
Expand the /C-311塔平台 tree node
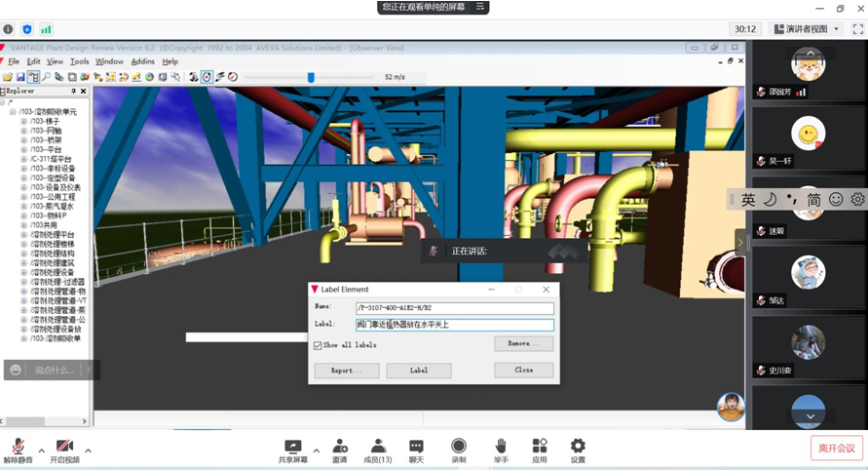point(24,159)
